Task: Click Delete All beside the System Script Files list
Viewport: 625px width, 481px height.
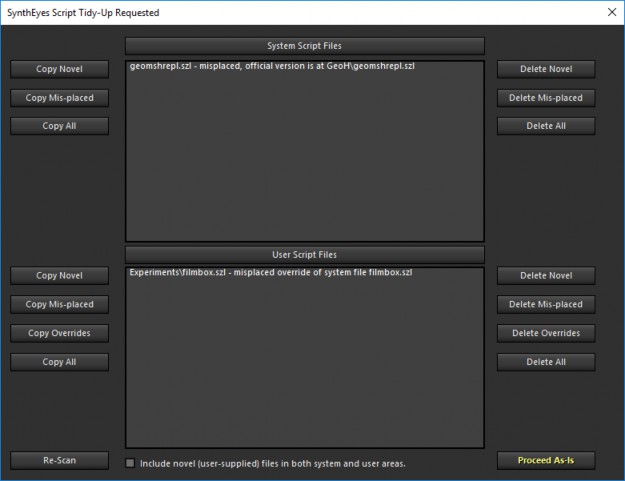Action: [x=546, y=126]
